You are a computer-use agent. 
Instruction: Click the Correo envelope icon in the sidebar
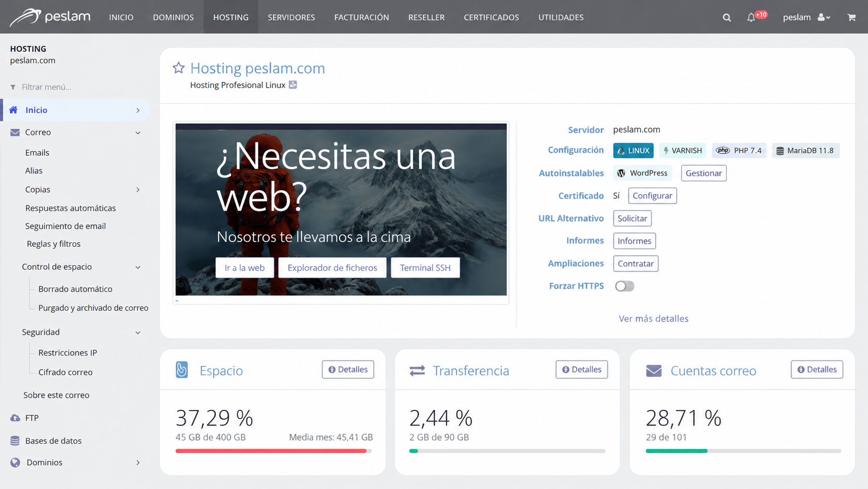click(x=15, y=132)
